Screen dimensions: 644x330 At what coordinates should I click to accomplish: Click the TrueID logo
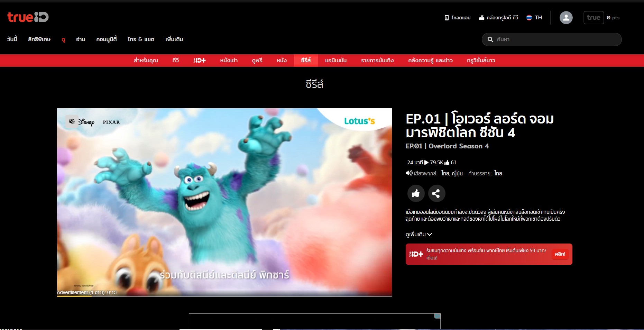[x=28, y=17]
